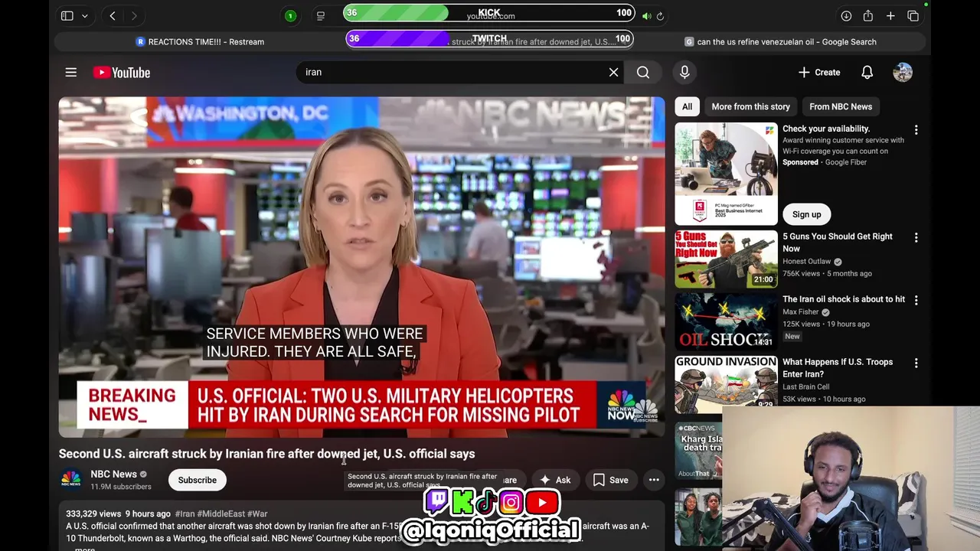This screenshot has width=980, height=551.
Task: Go back to the previous page
Action: tap(113, 15)
